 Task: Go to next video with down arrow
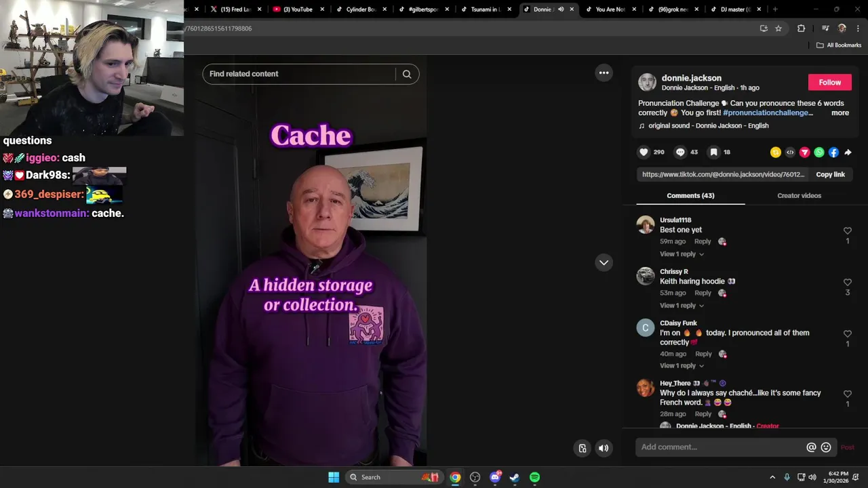tap(604, 262)
